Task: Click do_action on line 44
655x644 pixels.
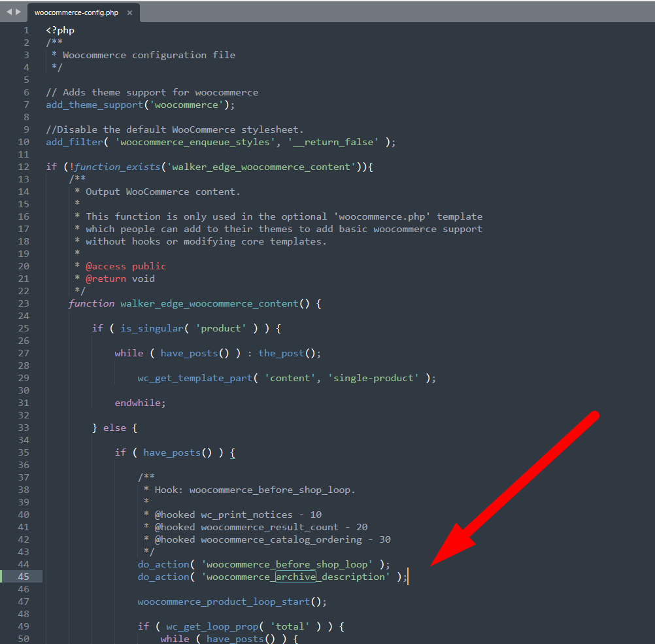Action: click(163, 565)
